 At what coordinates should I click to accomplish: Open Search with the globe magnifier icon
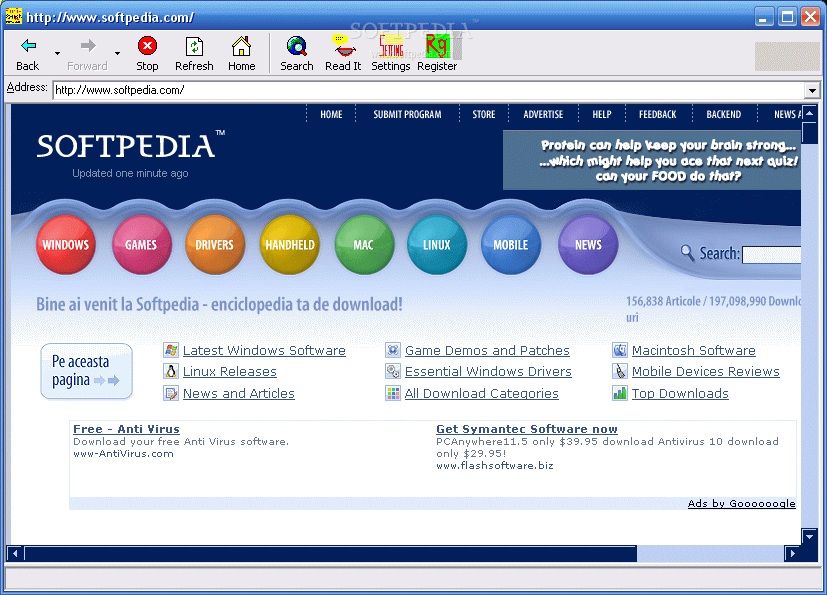pyautogui.click(x=297, y=53)
